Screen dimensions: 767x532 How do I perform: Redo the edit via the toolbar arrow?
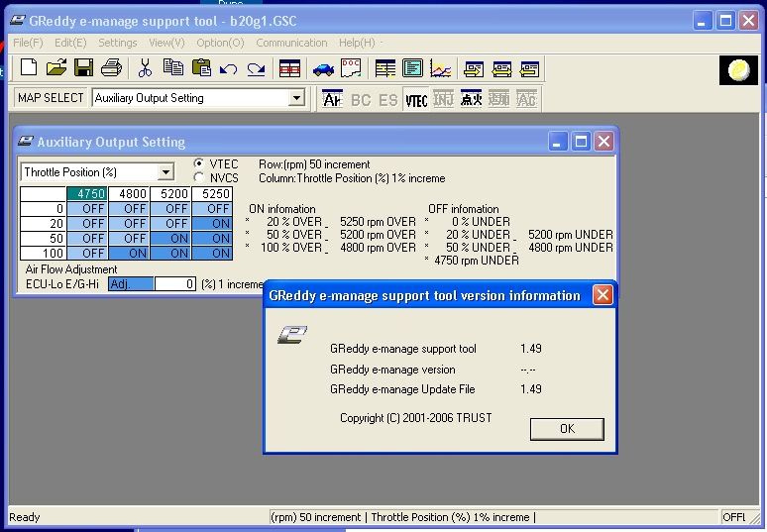(256, 68)
